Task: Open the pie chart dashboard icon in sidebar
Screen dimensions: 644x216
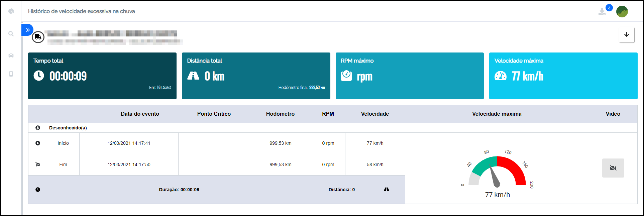Action: coord(11,11)
